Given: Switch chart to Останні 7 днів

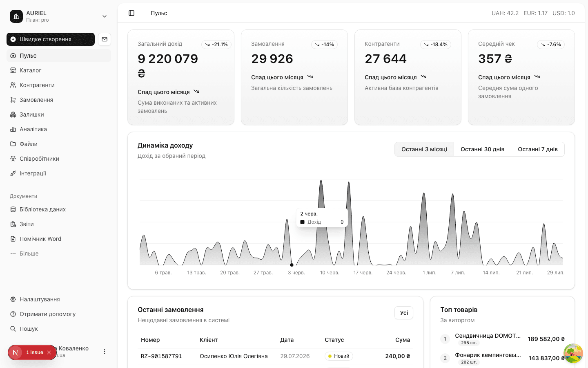Looking at the screenshot, I should click(x=538, y=149).
